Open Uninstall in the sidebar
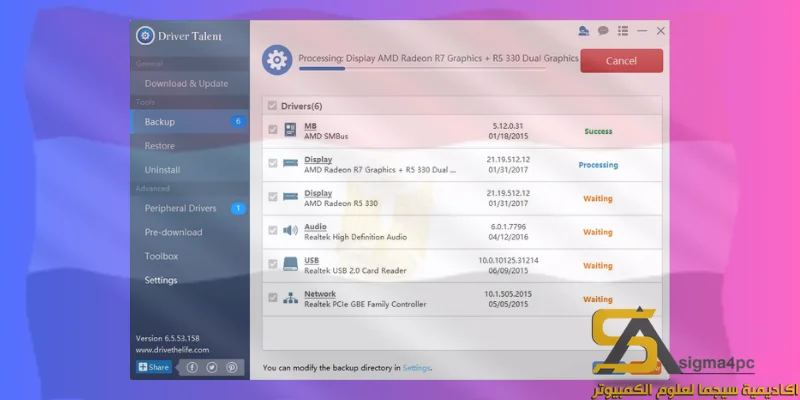800x400 pixels. tap(190, 170)
